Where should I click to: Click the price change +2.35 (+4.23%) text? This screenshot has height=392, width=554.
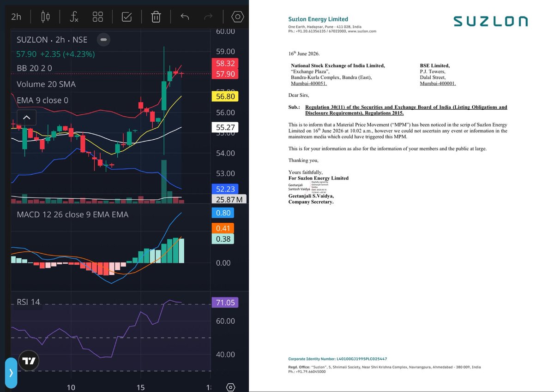point(67,54)
